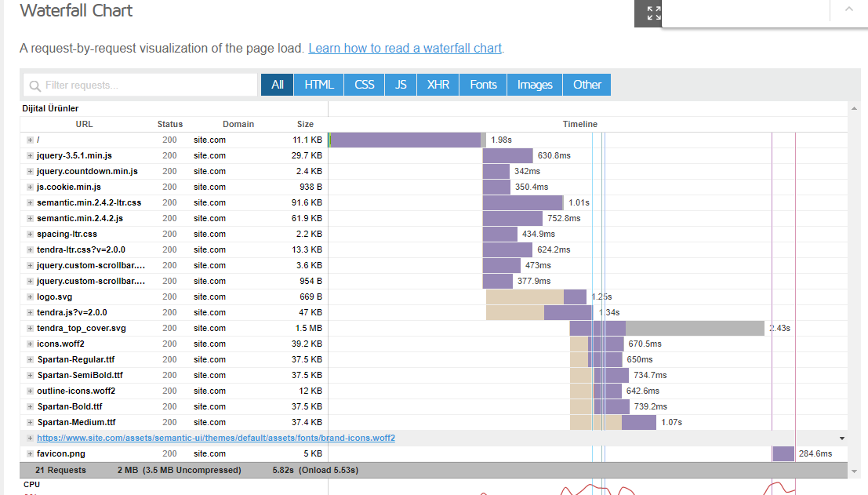
Task: Click the 21 Requests summary text
Action: pyautogui.click(x=61, y=470)
